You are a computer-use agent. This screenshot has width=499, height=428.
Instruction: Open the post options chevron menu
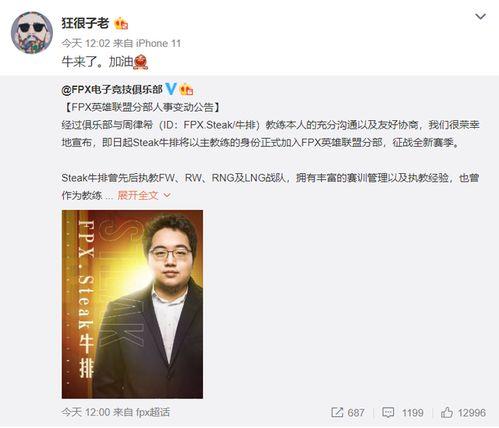click(480, 16)
